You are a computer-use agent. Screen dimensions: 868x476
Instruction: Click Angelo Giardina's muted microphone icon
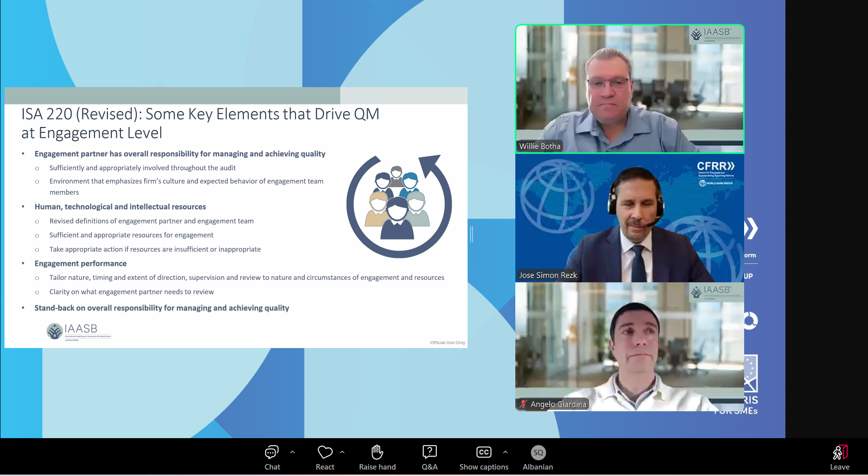point(523,404)
